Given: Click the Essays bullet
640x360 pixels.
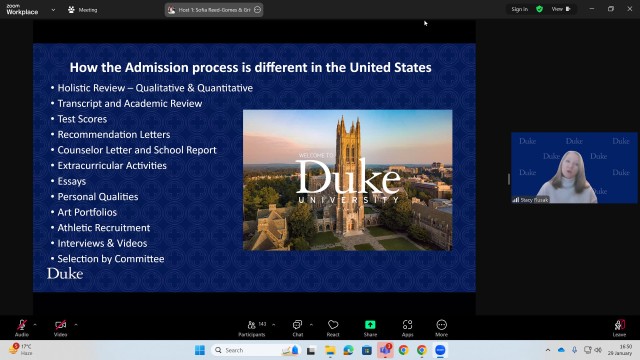Looking at the screenshot, I should point(72,181).
